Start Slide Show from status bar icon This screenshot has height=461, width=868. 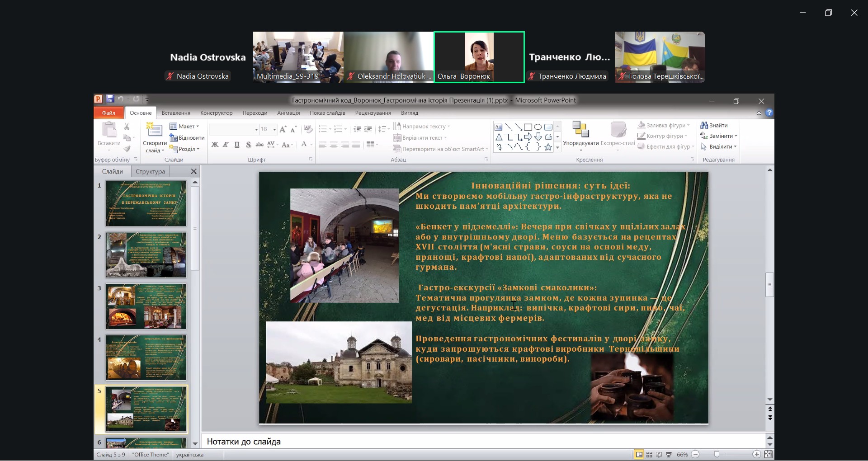point(669,454)
